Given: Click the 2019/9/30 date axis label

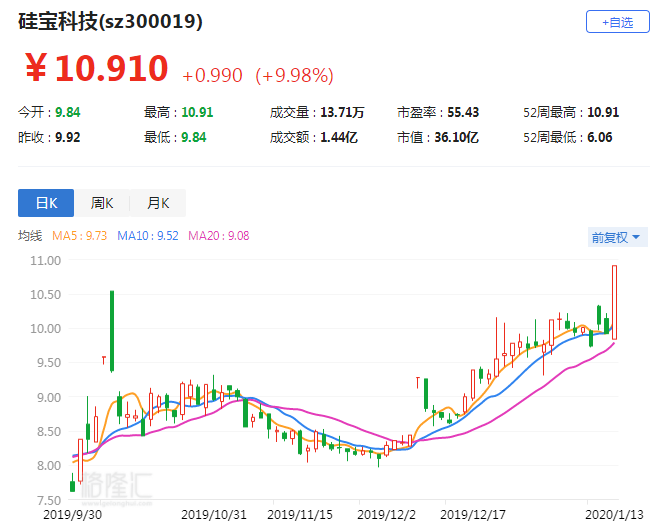Looking at the screenshot, I should 72,515.
